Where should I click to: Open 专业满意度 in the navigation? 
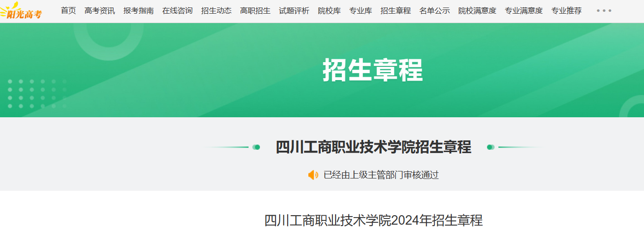[524, 10]
